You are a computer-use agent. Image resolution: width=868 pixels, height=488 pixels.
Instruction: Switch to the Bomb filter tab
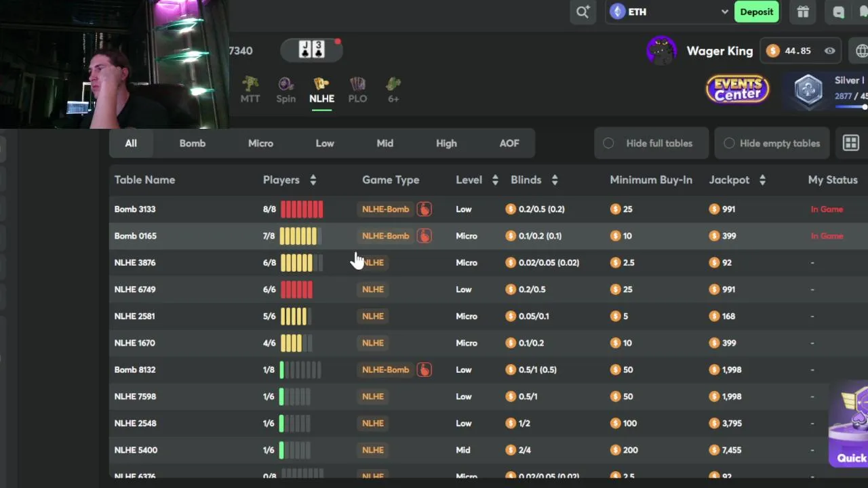click(x=193, y=143)
